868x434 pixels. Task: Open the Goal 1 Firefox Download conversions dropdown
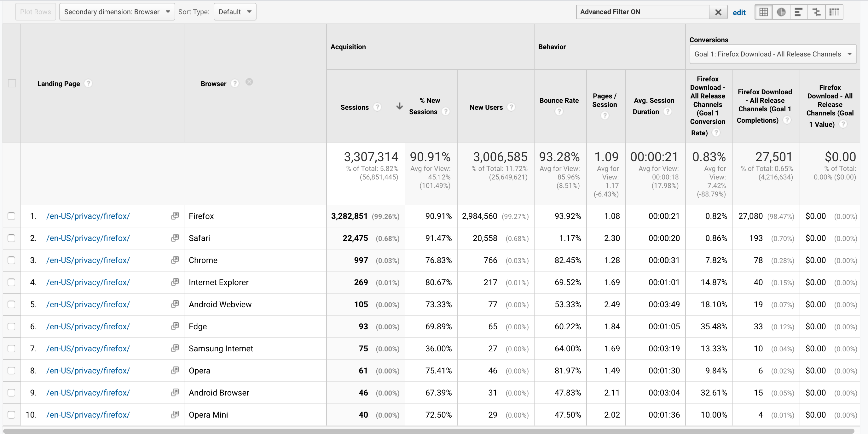coord(773,54)
